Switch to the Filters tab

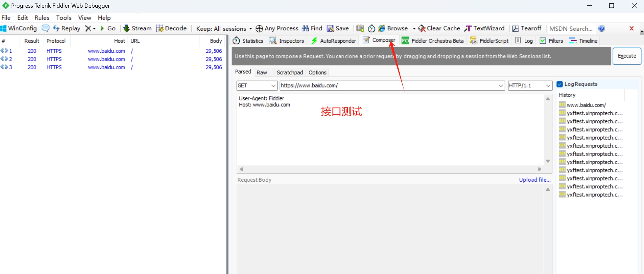point(551,41)
